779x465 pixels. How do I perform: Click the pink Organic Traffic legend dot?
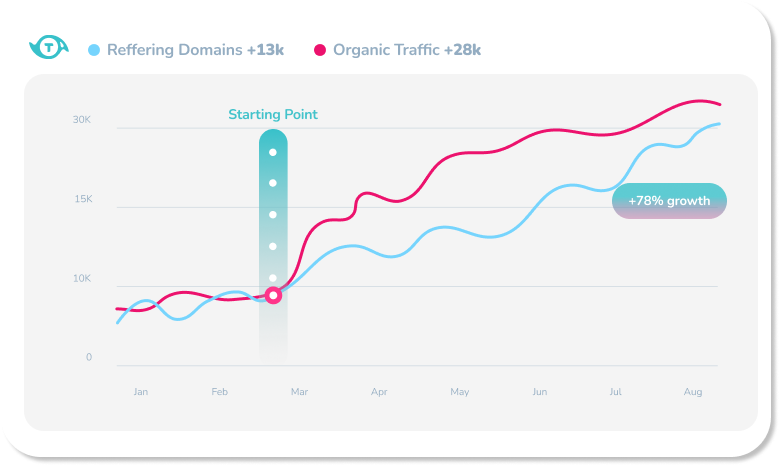point(320,49)
